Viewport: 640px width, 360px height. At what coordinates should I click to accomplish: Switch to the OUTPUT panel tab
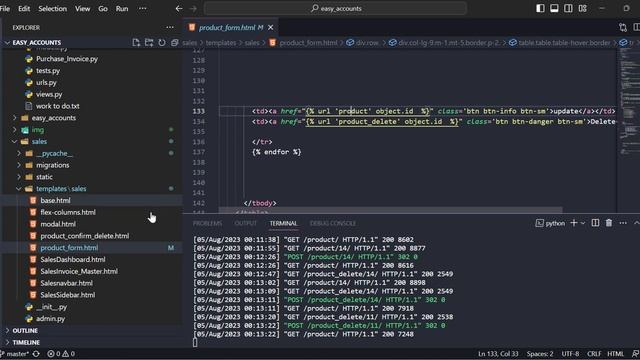tap(245, 223)
